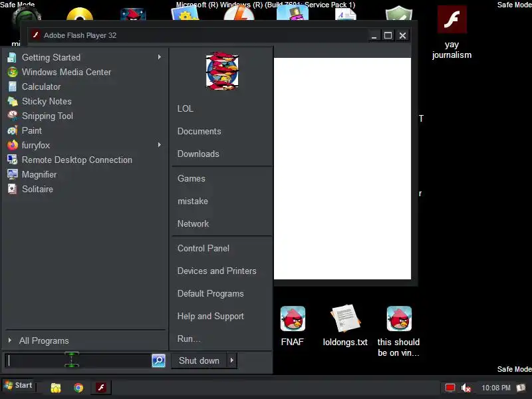
Task: Click the Solitaire card icon
Action: [x=13, y=189]
